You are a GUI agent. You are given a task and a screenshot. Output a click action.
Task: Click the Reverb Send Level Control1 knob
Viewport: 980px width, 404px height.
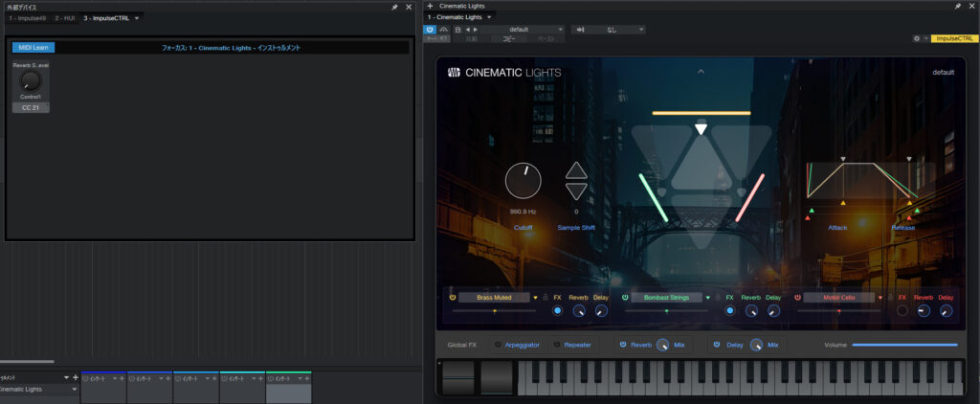pos(31,82)
